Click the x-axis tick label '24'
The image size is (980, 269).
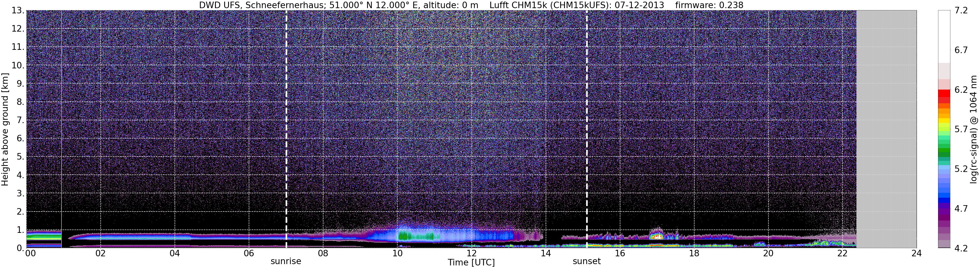[x=917, y=253]
